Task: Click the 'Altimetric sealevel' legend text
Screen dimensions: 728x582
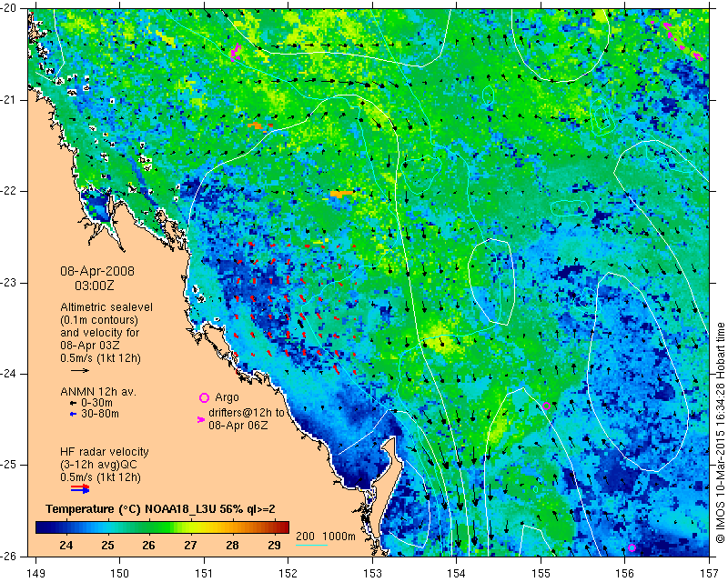Action: click(x=106, y=307)
